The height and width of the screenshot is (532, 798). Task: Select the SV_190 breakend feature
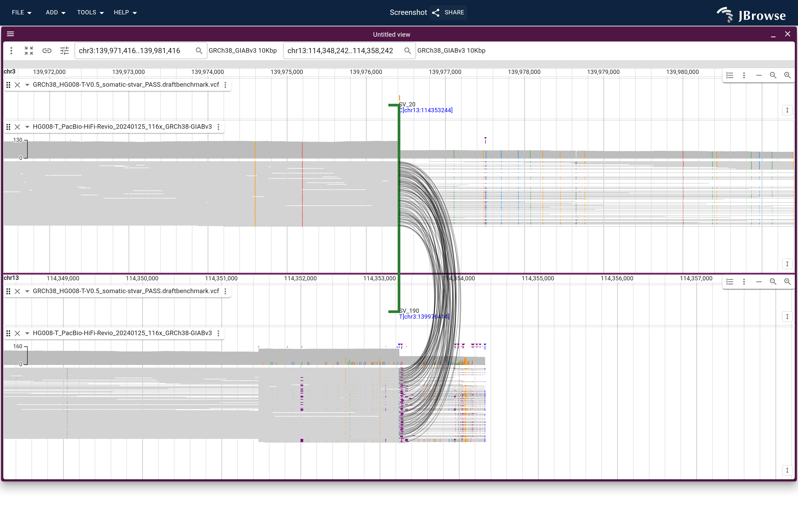409,310
